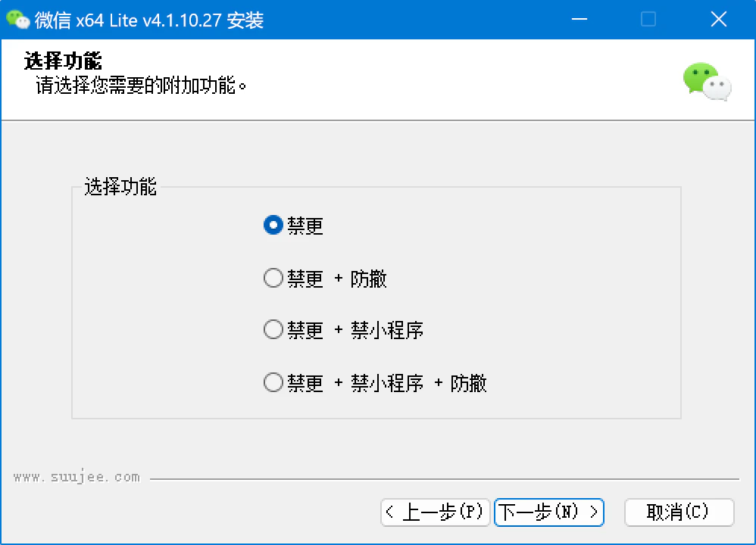Viewport: 756px width, 545px height.
Task: Select the 禁更 only radio option
Action: [293, 226]
